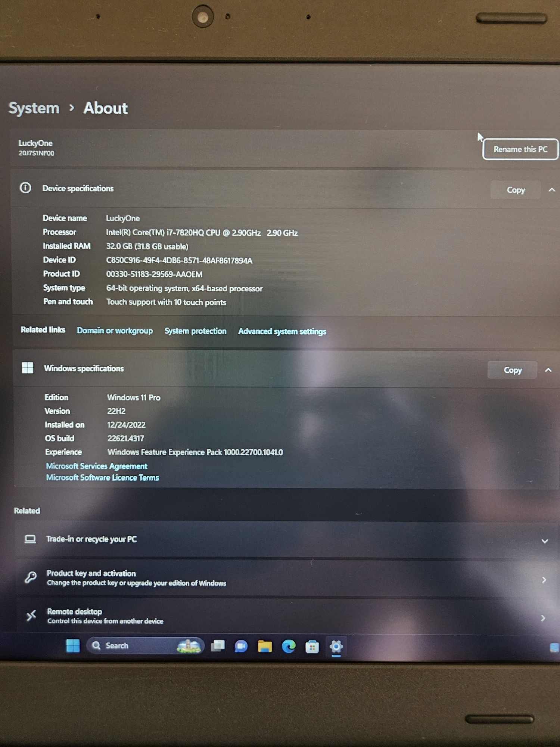Collapse the Device specifications section
560x747 pixels.
(x=552, y=190)
